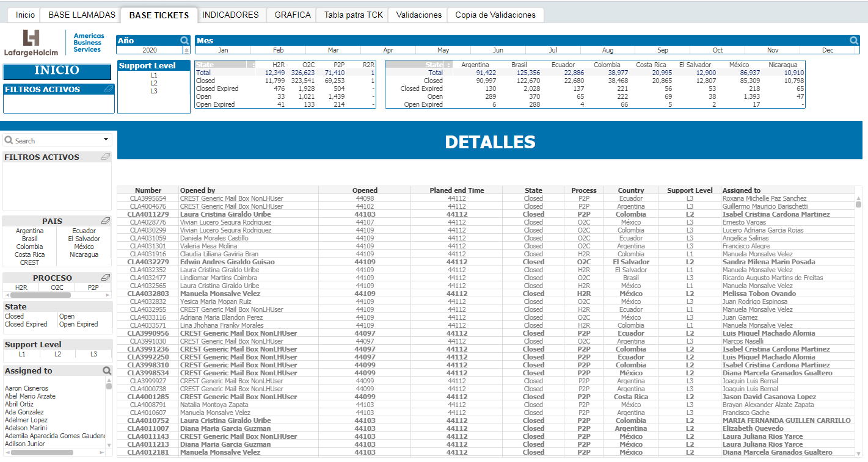Click the PROCESO horizontal scrollbar

(42, 295)
